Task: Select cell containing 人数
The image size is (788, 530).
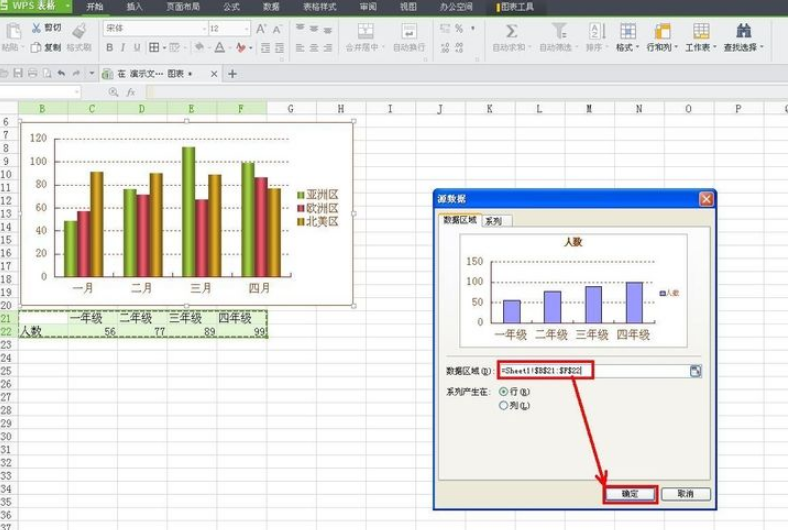Action: pos(43,332)
